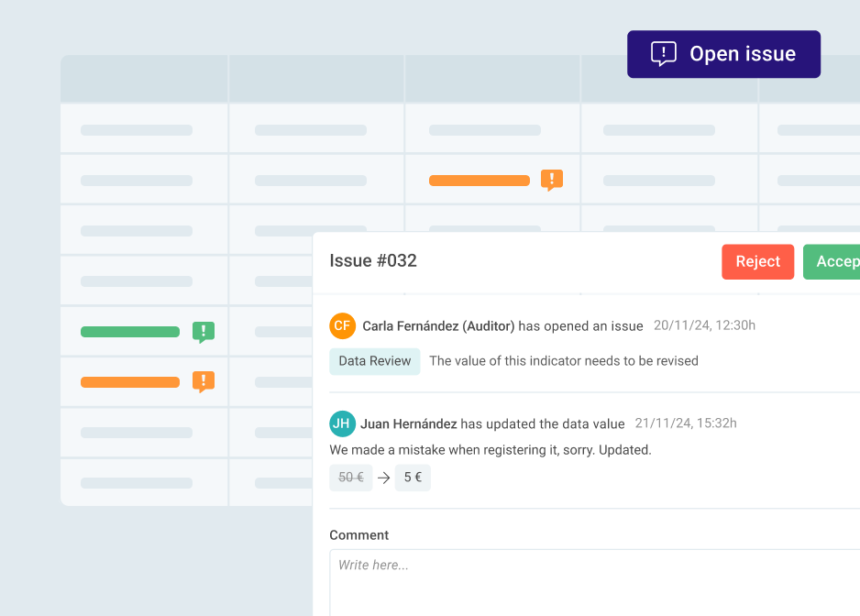The height and width of the screenshot is (616, 860).
Task: Open Juan Hernández's JH avatar
Action: (x=342, y=423)
